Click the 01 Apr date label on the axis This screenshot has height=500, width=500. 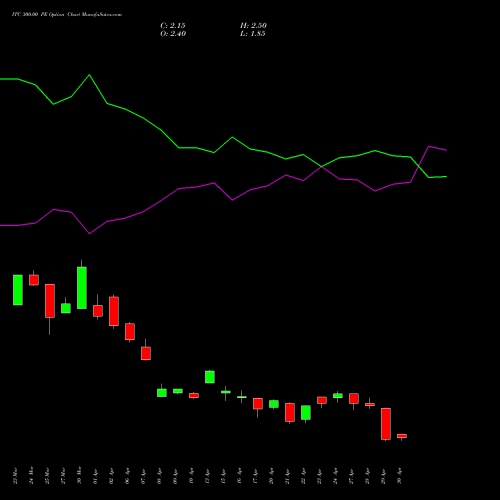[x=95, y=476]
